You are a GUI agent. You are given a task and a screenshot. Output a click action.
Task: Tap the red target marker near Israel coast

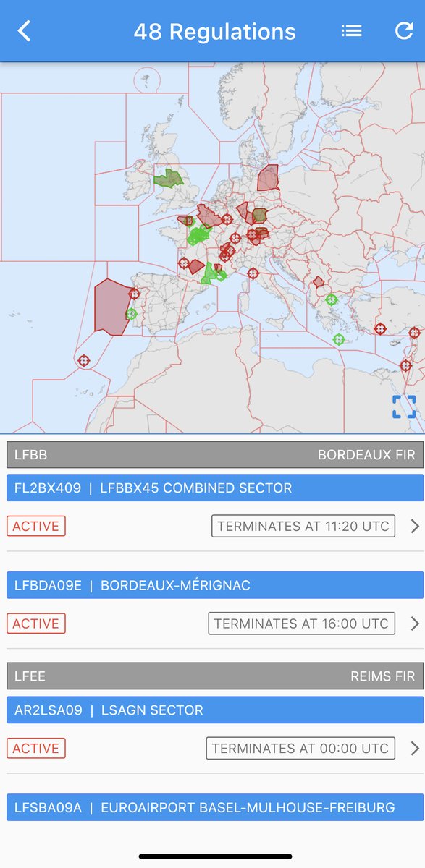tap(406, 366)
